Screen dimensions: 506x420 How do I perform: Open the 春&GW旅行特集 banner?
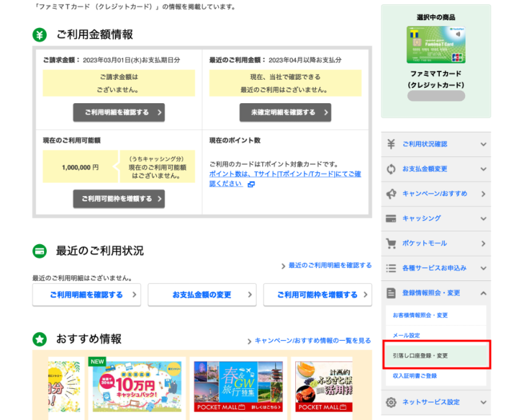[x=238, y=386]
